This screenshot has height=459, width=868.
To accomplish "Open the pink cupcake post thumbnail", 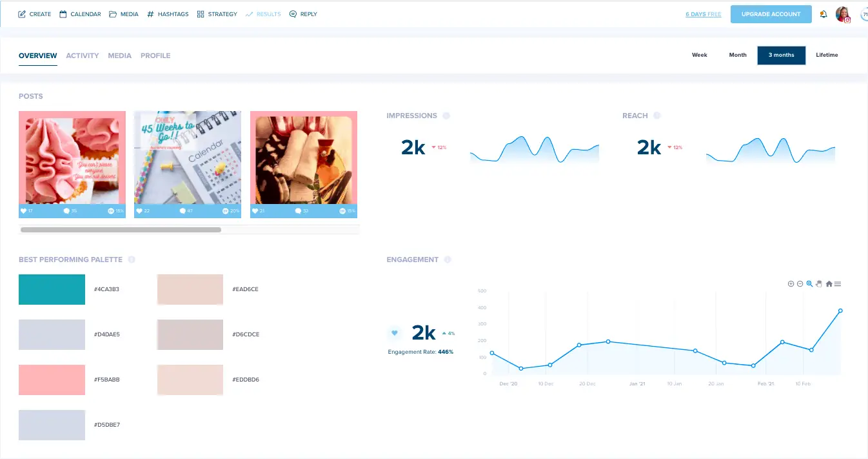I will [x=72, y=158].
